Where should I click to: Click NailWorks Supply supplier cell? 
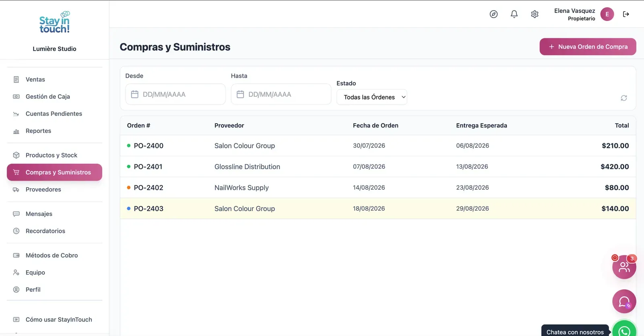click(242, 188)
